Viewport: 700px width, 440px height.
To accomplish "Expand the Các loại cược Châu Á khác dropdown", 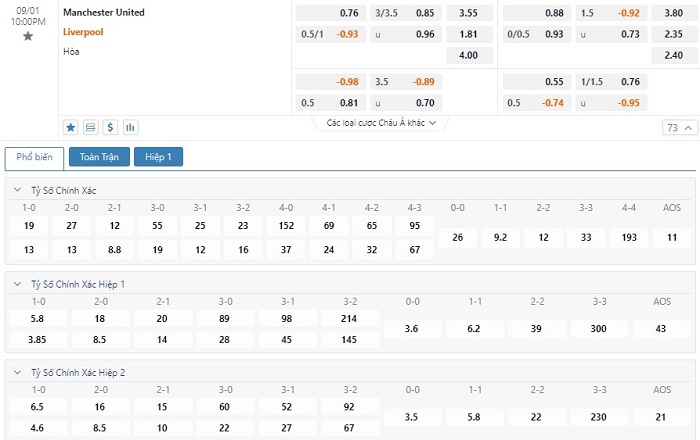I will coord(382,123).
